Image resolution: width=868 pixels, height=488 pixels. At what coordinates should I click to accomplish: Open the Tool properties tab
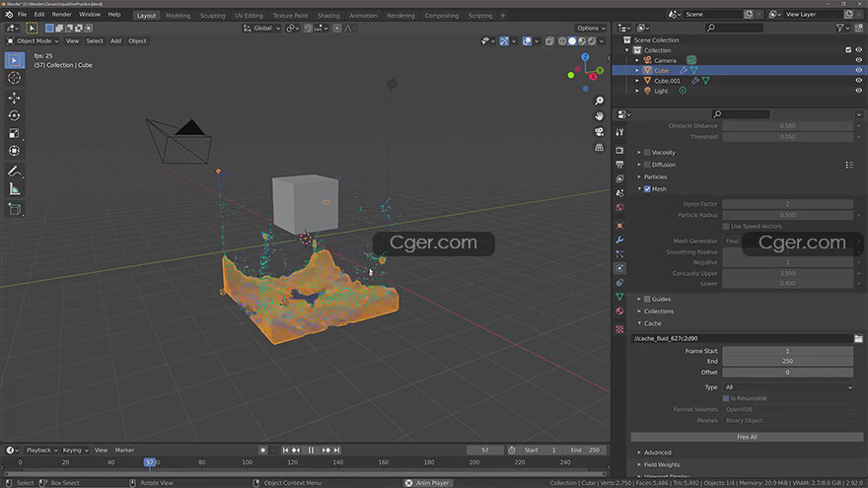[619, 132]
